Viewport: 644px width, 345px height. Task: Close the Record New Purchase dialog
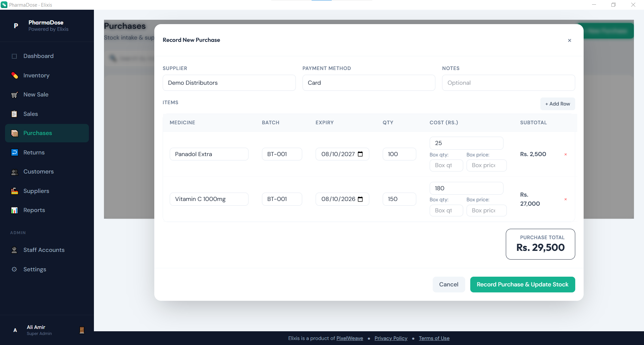pos(570,40)
